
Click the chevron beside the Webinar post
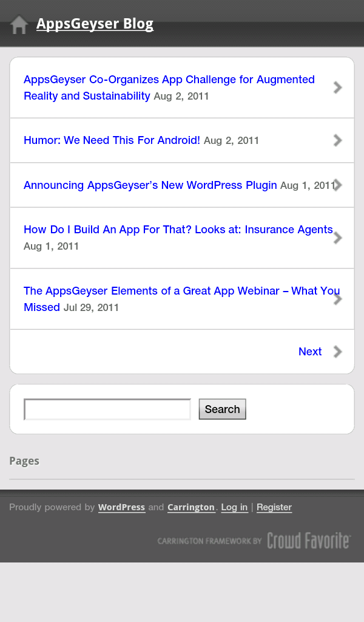coord(338,299)
